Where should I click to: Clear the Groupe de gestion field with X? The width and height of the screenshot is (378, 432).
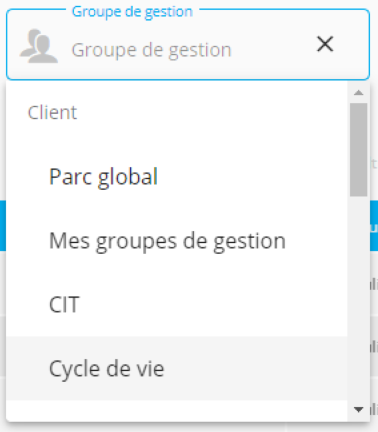325,44
